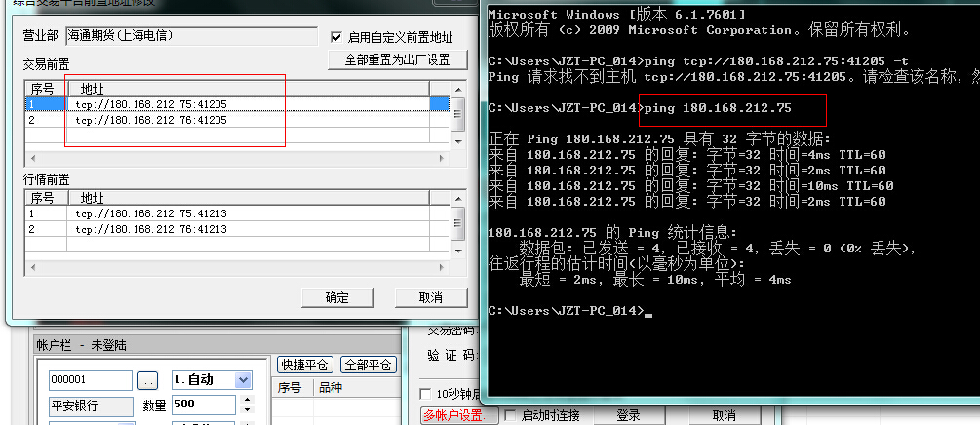980x425 pixels.
Task: Click 全部重置为出厂设置 button
Action: [398, 59]
